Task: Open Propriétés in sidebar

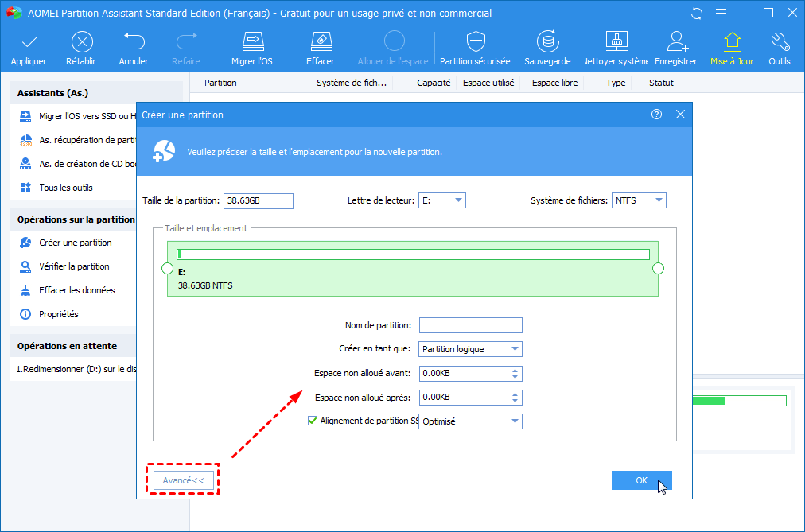Action: point(49,314)
